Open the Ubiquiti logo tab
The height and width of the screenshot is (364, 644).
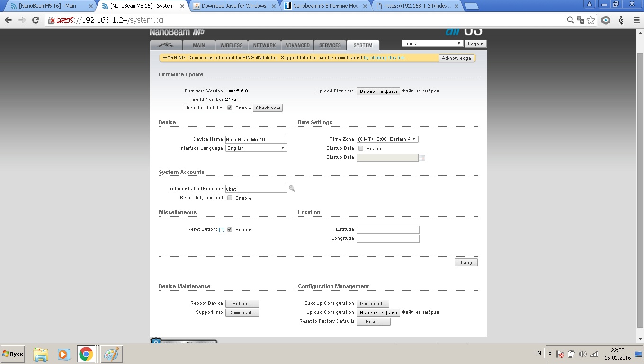(x=166, y=45)
